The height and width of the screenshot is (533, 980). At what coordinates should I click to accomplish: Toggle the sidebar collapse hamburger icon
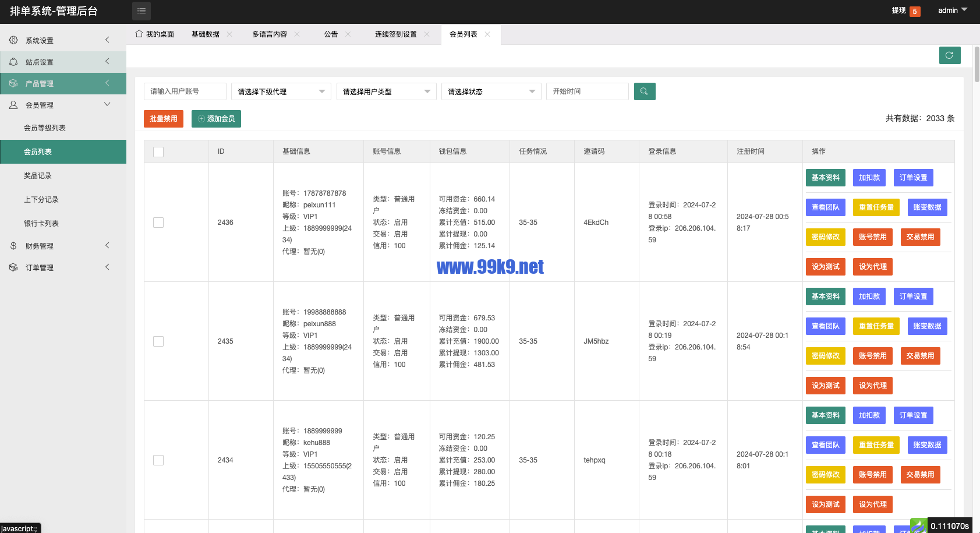click(141, 11)
